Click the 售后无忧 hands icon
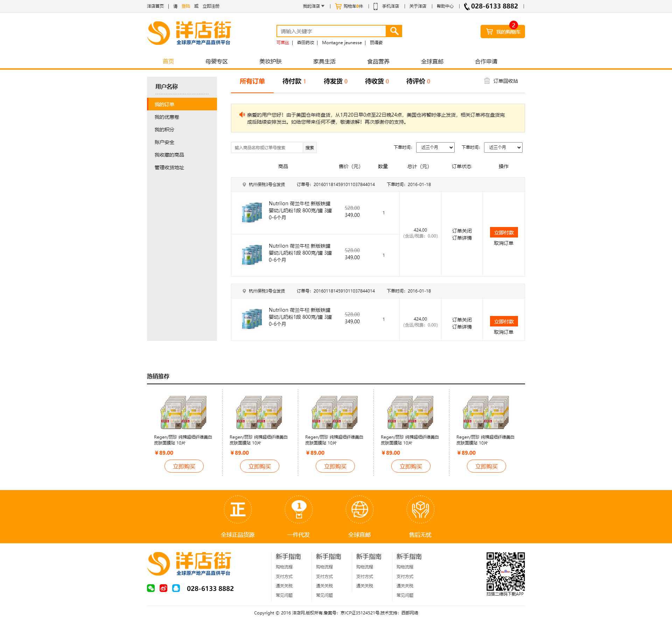 coord(420,510)
